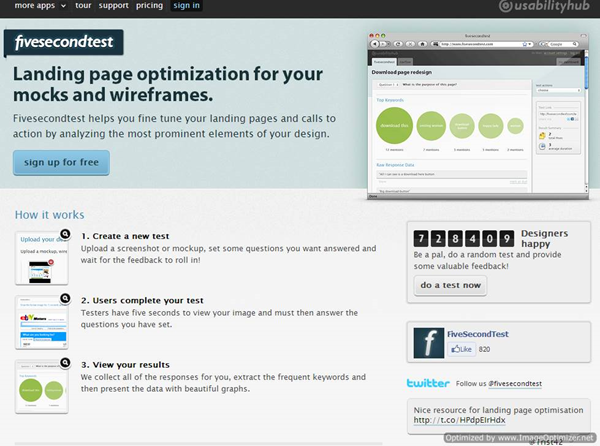Click the usabilityhub logo
This screenshot has width=600, height=446.
pyautogui.click(x=544, y=6)
